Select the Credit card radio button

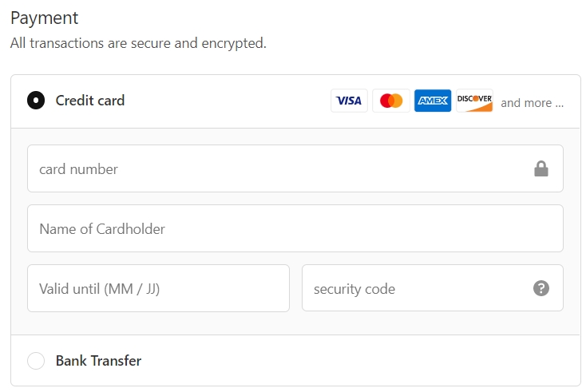36,100
